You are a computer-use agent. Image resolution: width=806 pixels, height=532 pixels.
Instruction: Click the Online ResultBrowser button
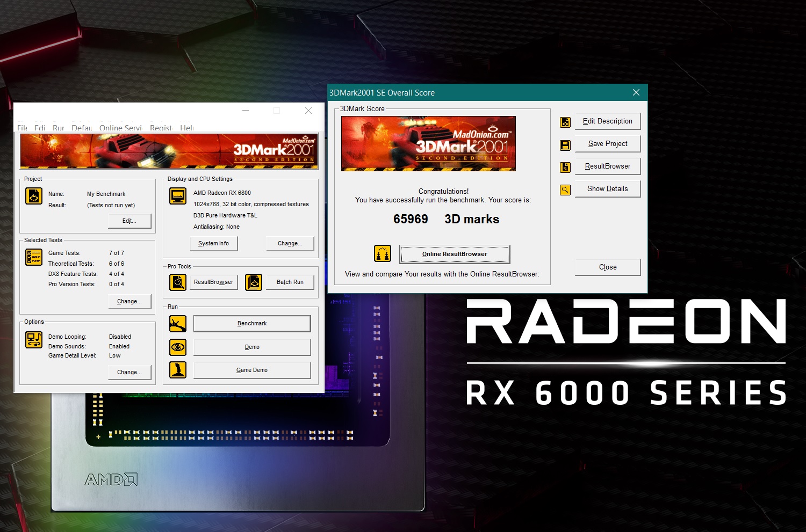tap(455, 254)
